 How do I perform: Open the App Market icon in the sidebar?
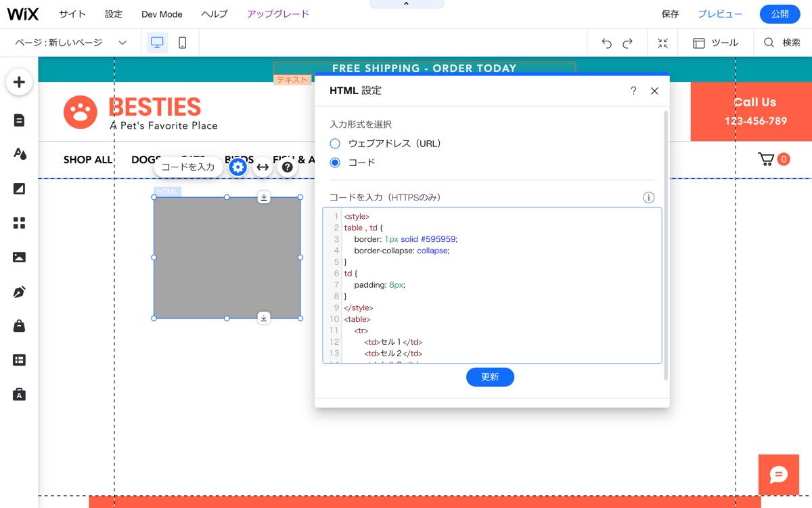pyautogui.click(x=20, y=222)
